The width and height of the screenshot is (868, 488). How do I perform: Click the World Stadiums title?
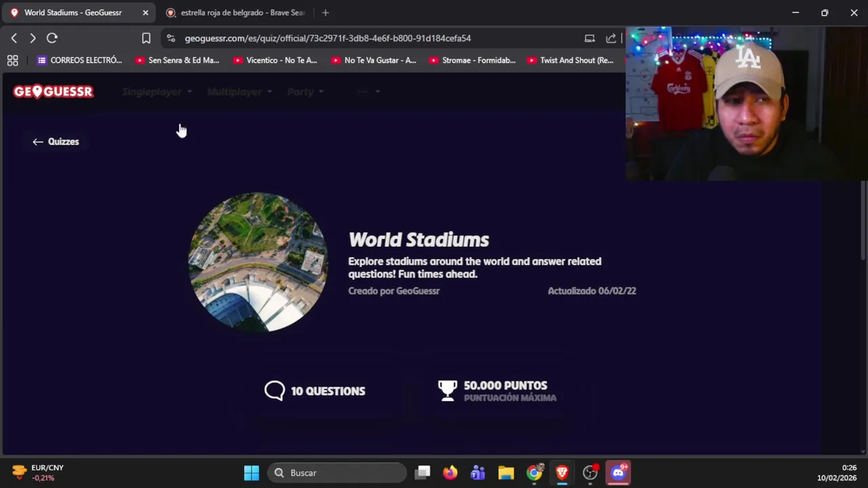tap(418, 239)
